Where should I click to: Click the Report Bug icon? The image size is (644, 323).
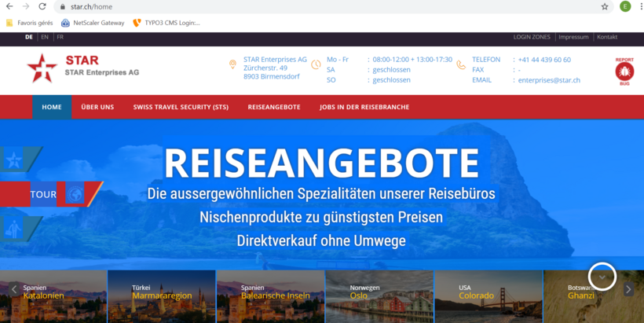click(624, 71)
